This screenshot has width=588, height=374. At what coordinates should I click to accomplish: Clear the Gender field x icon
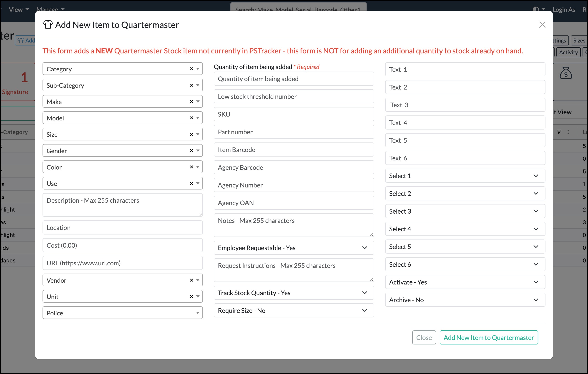pyautogui.click(x=191, y=151)
